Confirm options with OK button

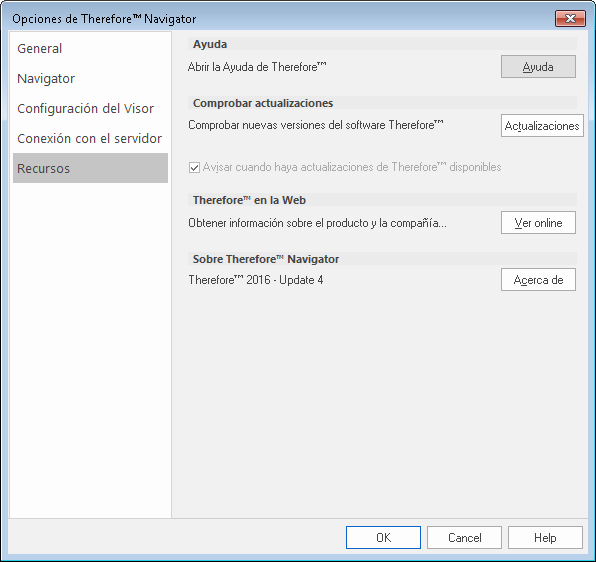click(383, 538)
